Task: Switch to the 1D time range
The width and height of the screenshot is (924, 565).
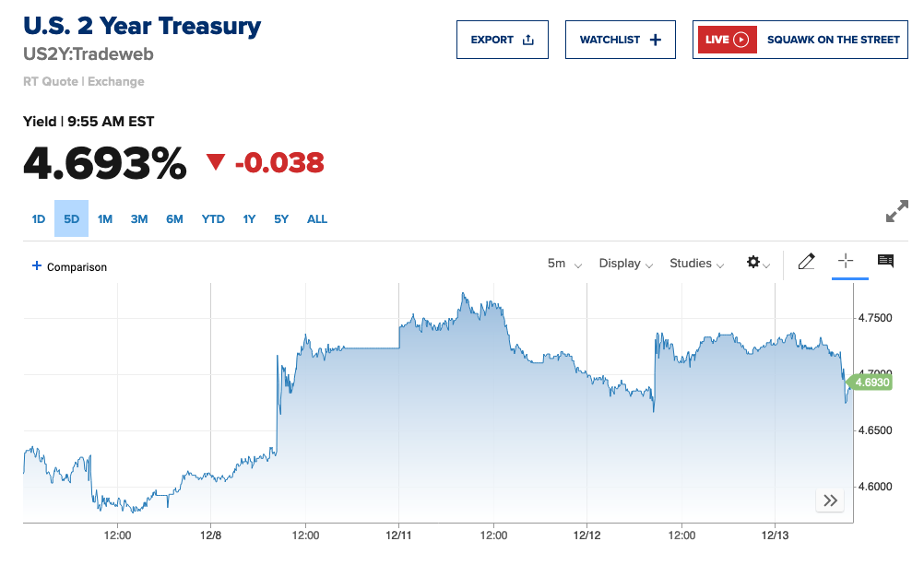Action: (x=39, y=219)
